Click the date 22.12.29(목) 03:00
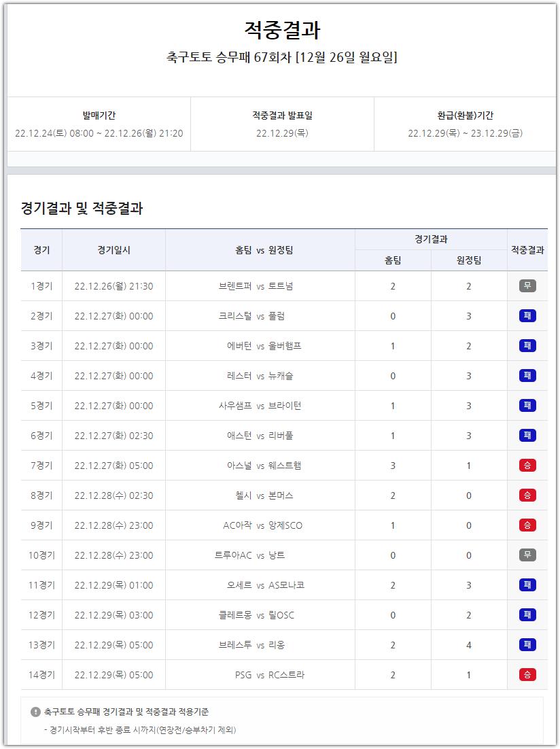 pos(113,615)
